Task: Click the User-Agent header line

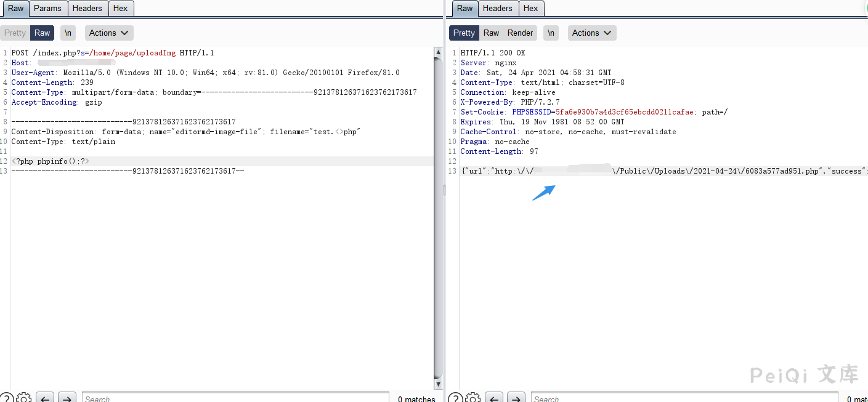Action: [205, 73]
